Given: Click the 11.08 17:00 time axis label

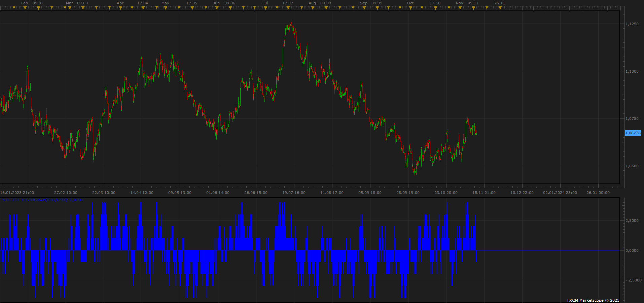Looking at the screenshot, I should coord(332,193).
